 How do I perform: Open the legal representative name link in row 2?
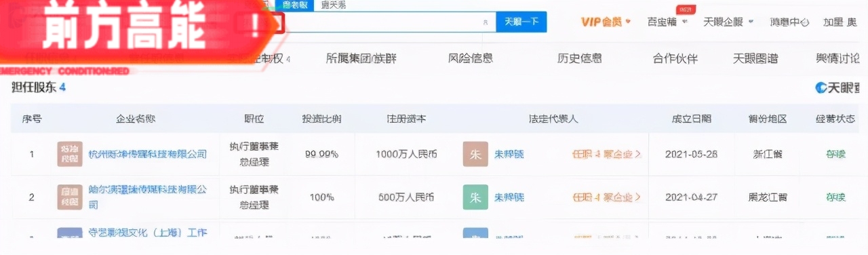pyautogui.click(x=509, y=197)
